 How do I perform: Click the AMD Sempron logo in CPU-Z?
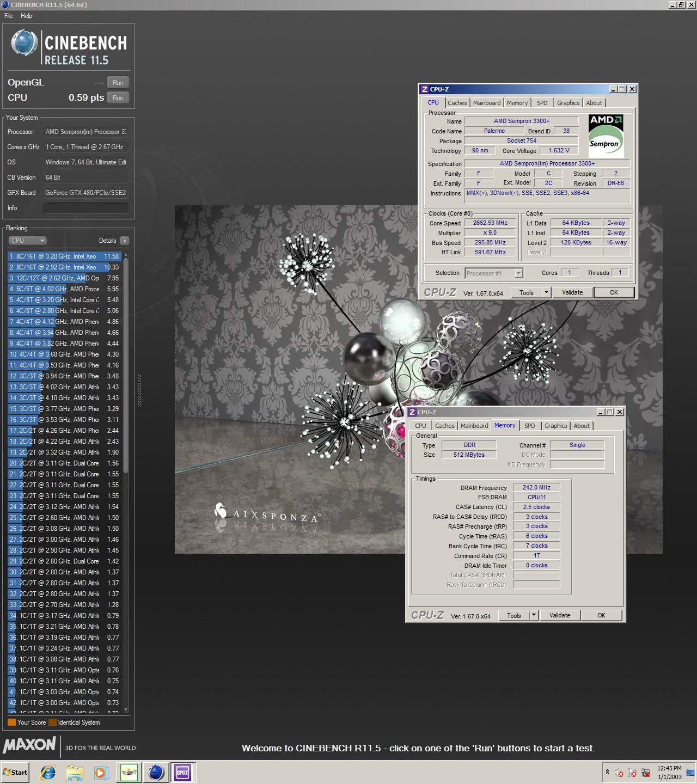pos(606,136)
